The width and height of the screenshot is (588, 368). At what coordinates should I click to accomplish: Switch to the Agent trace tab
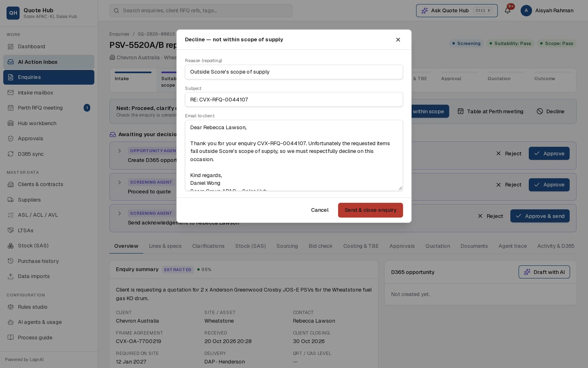[512, 246]
